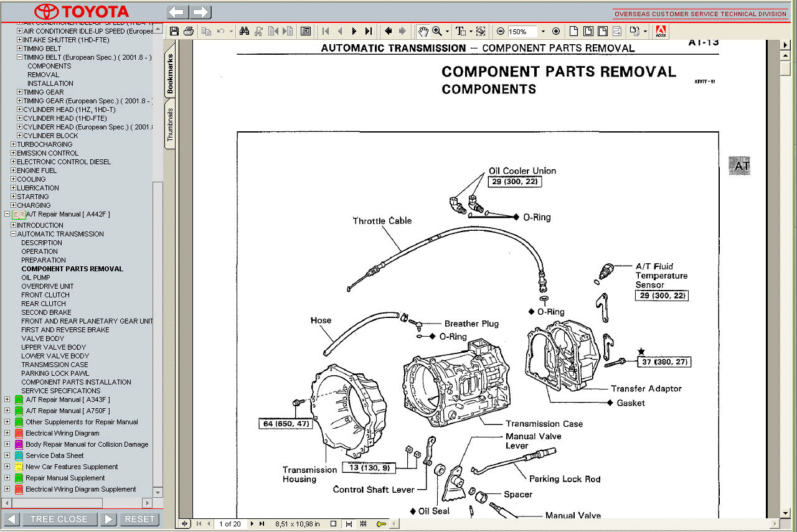Jump to last page via toolbar icon
Image resolution: width=797 pixels, height=532 pixels.
coord(369,31)
